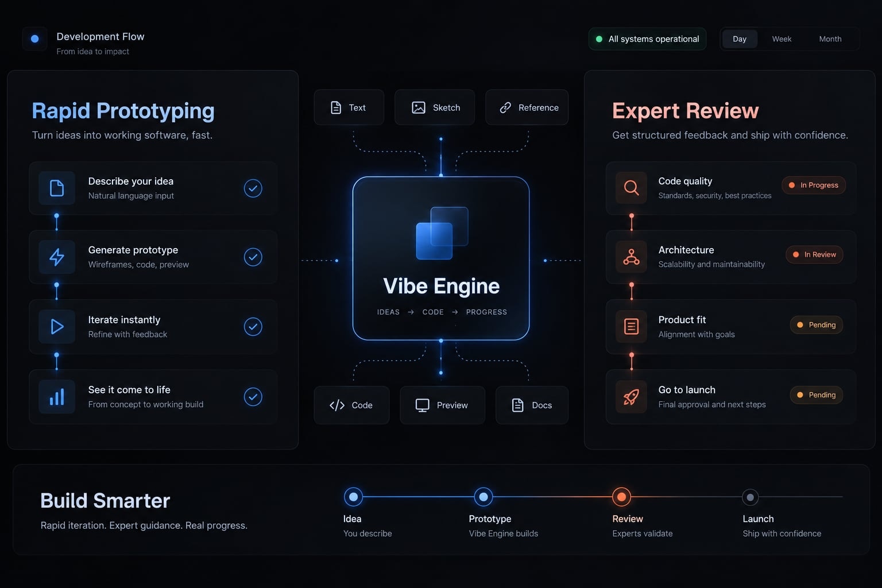Select the Text input button
The width and height of the screenshot is (882, 588).
click(x=349, y=107)
